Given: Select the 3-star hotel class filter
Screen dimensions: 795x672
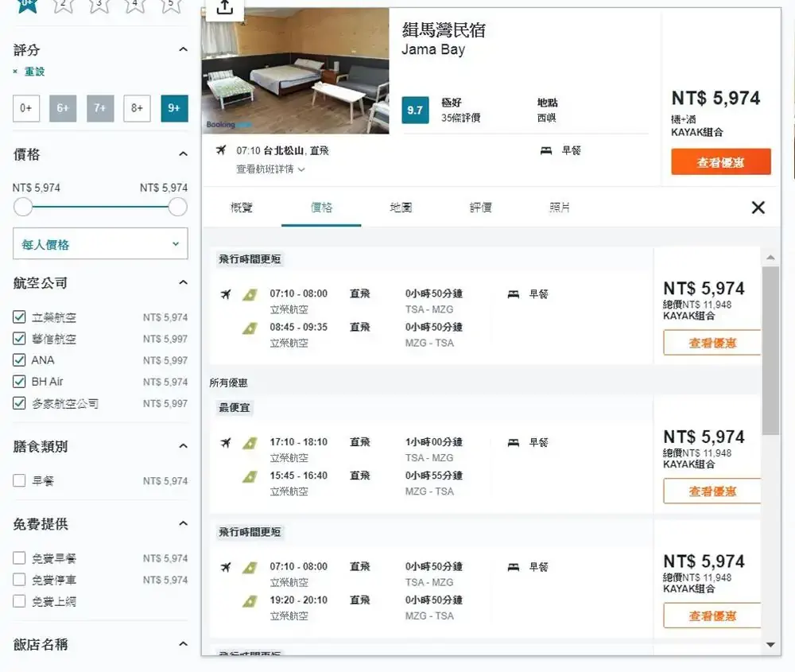Looking at the screenshot, I should pyautogui.click(x=99, y=5).
